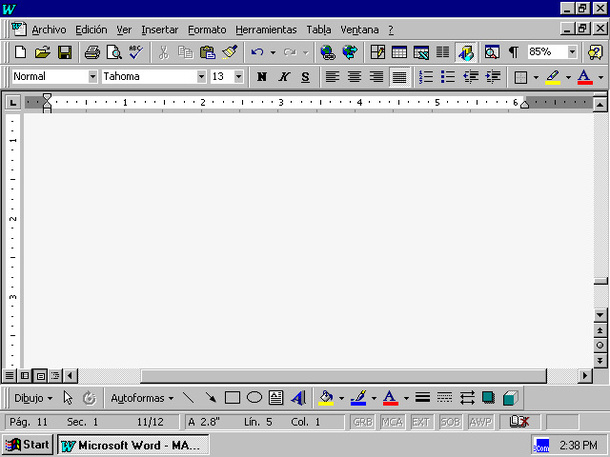Toggle italic (K) formatting
The height and width of the screenshot is (457, 610).
pos(284,77)
